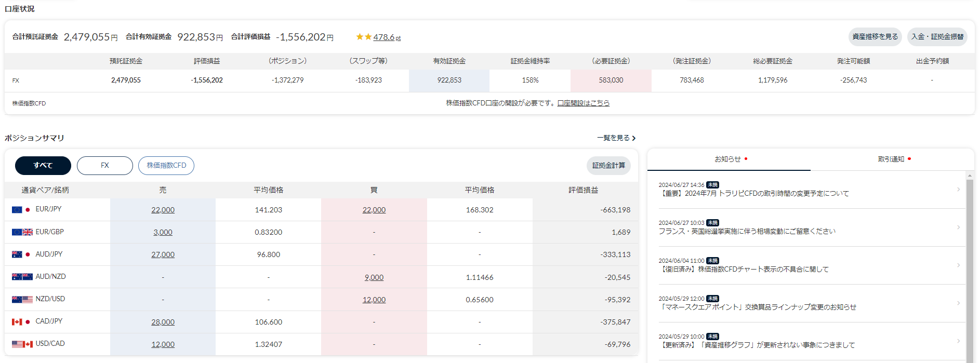Click the USD/CAD flag icon

(x=22, y=344)
